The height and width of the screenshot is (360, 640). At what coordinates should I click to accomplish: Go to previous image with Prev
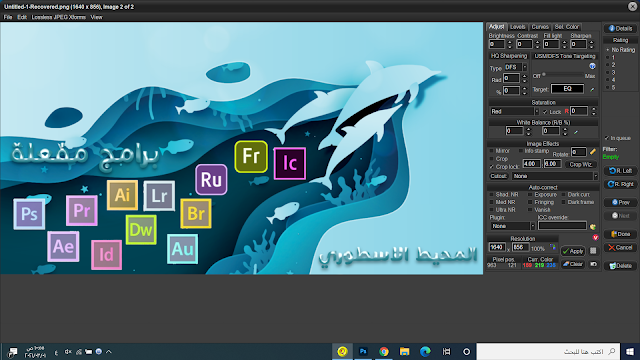coord(620,202)
